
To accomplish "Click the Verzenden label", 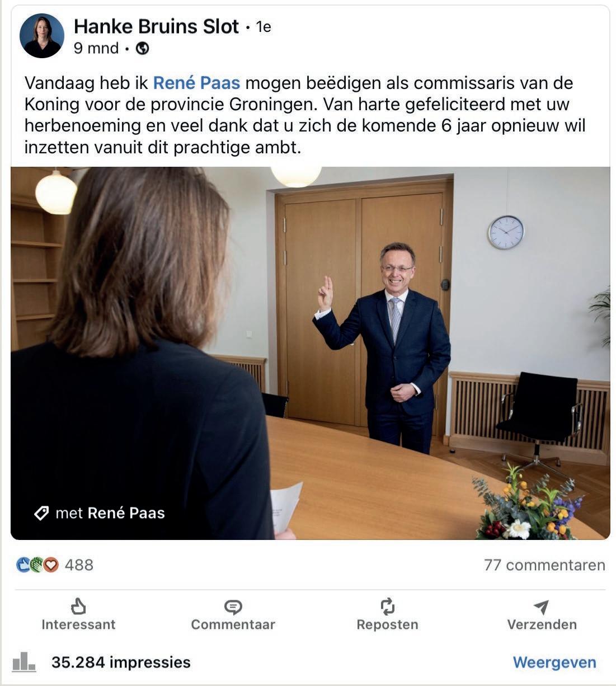I will pyautogui.click(x=542, y=624).
